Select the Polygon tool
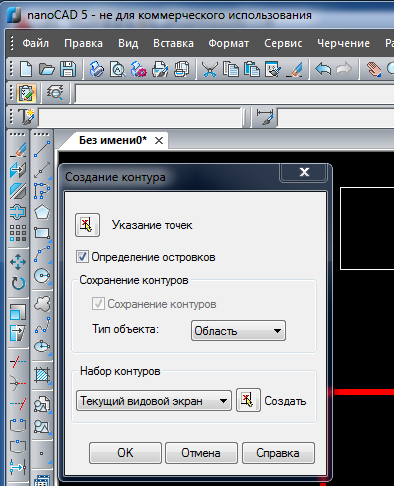This screenshot has height=486, width=394. pyautogui.click(x=42, y=212)
